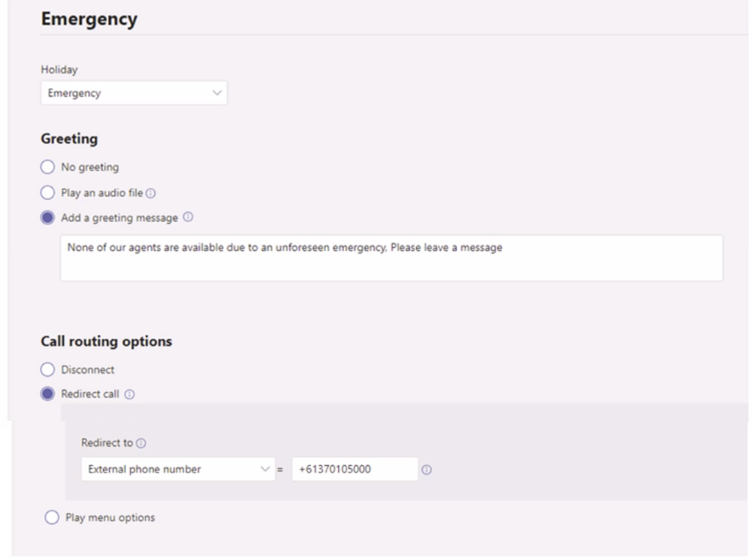Open info icon next to Play an audio file

tap(151, 194)
